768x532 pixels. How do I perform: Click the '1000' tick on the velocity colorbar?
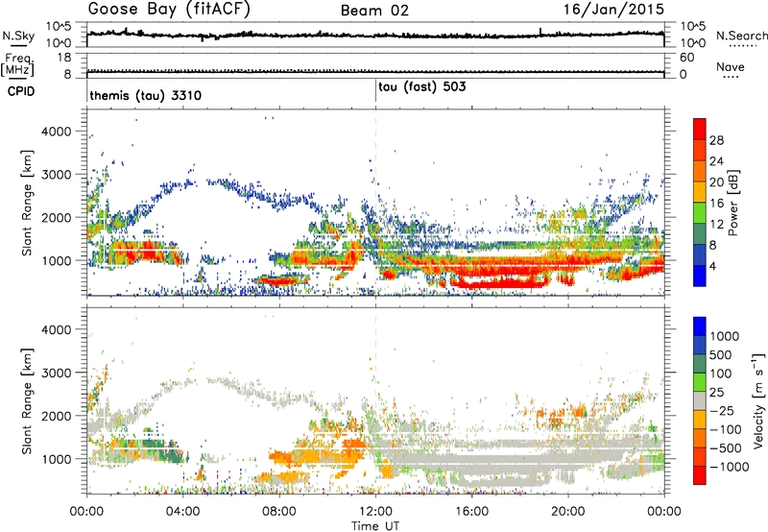(x=725, y=336)
